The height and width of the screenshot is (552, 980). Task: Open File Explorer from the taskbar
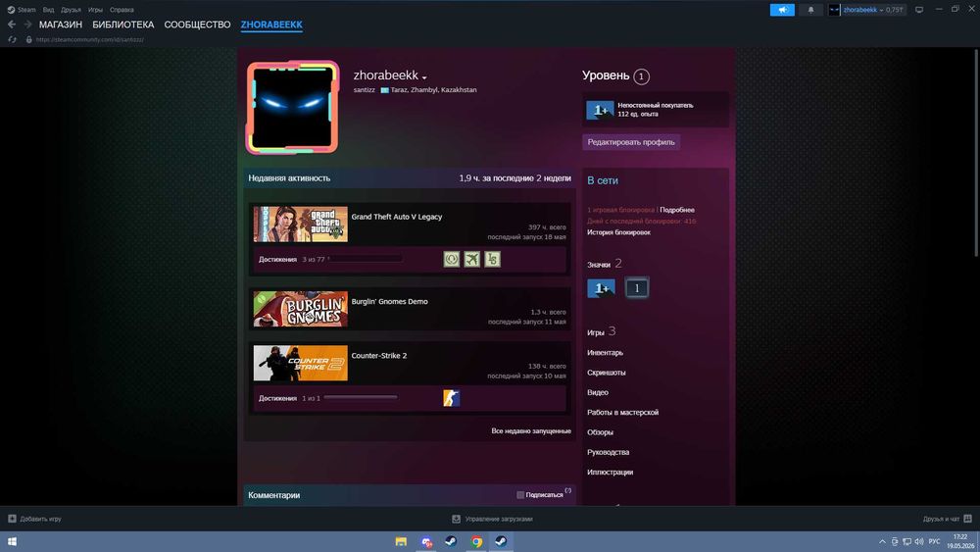(x=401, y=541)
